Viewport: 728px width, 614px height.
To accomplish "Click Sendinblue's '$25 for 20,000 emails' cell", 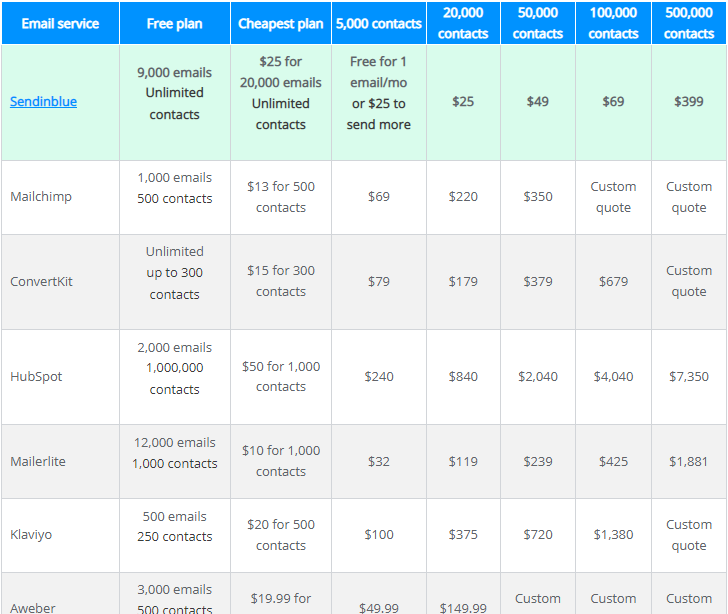I will [281, 102].
